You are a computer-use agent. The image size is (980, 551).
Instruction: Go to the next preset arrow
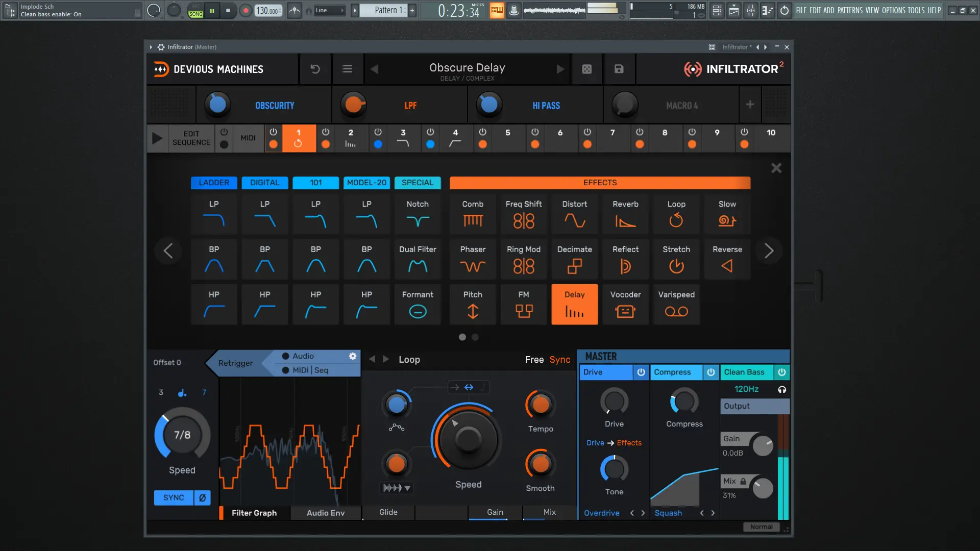560,69
